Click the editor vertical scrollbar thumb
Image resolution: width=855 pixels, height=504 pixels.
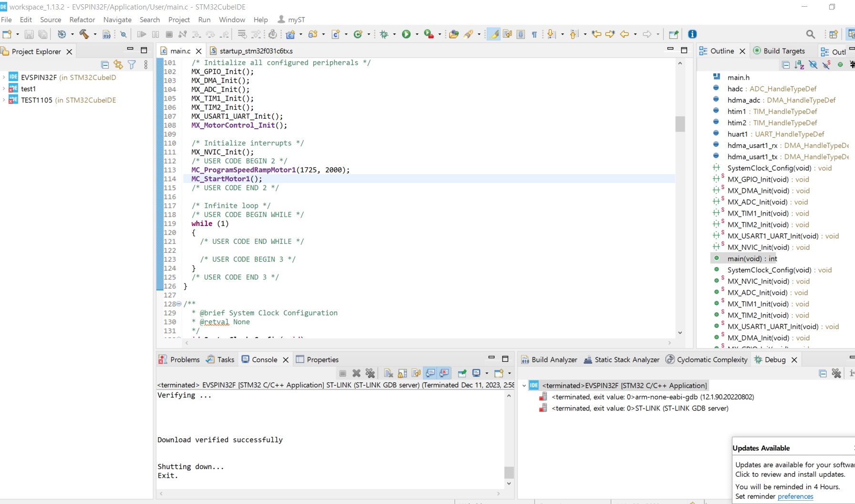point(680,124)
